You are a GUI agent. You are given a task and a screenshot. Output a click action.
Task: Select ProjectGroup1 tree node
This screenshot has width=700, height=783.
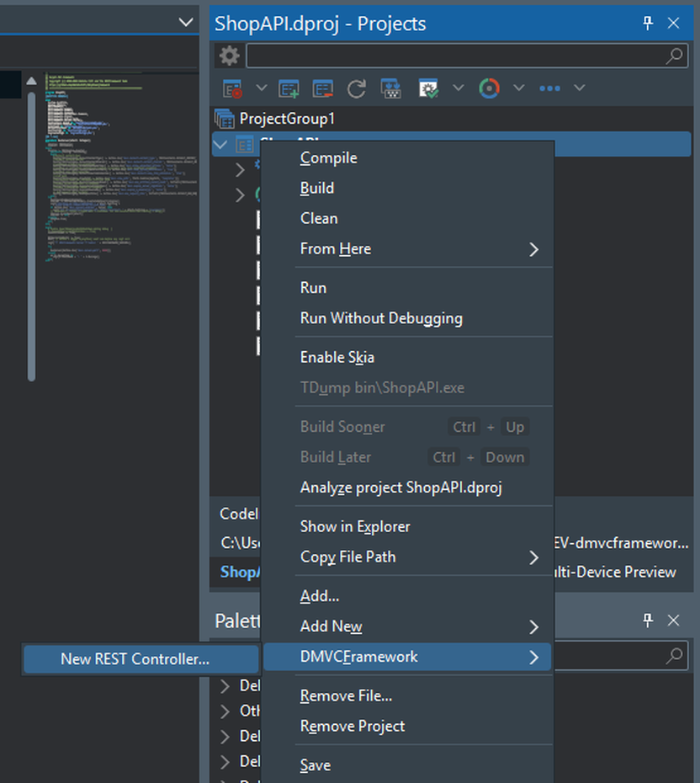tap(287, 119)
